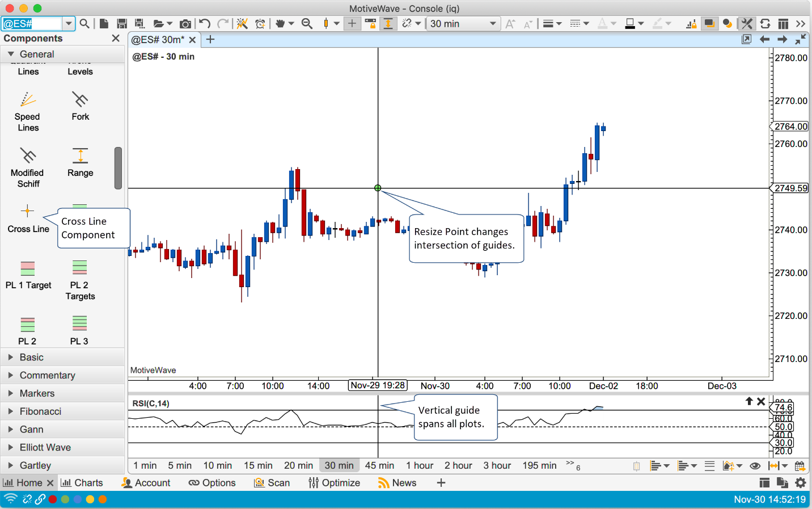Toggle the eye visibility icon
The image size is (812, 509).
755,466
